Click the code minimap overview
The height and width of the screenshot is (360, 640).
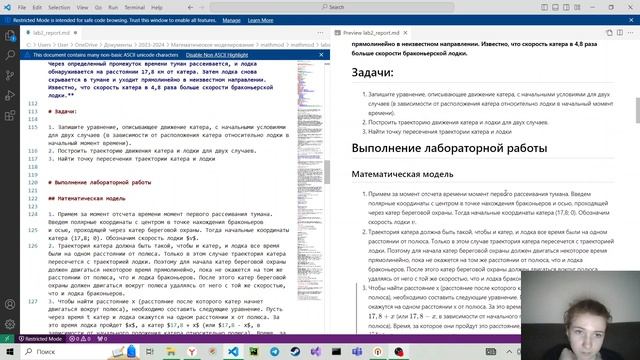coord(309,180)
